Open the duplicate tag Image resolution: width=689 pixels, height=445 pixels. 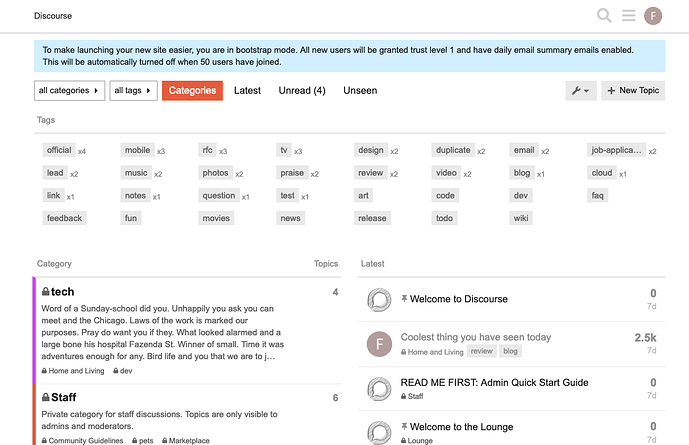pos(453,150)
